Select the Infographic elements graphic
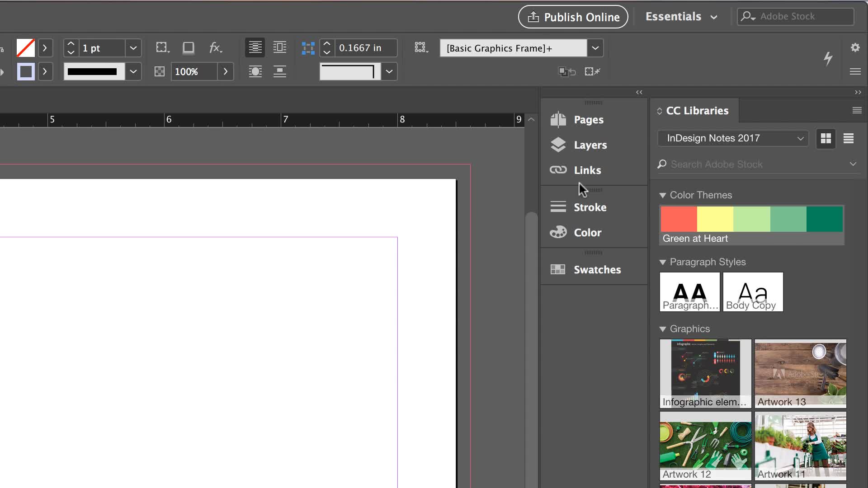 [705, 374]
